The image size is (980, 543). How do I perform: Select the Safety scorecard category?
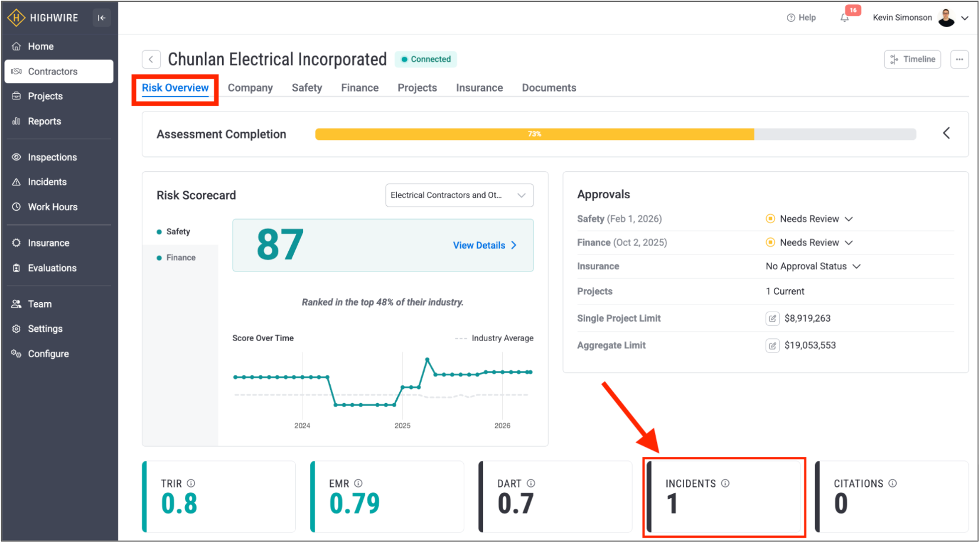[x=178, y=232]
